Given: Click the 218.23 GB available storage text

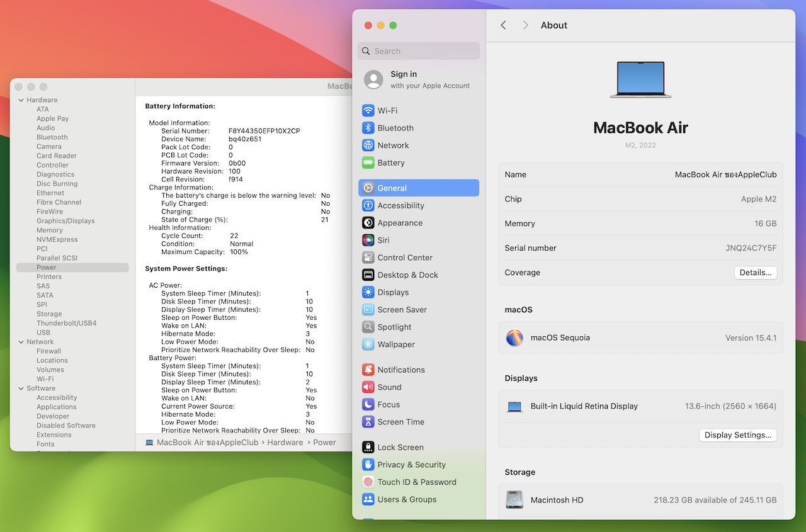Looking at the screenshot, I should coord(715,500).
